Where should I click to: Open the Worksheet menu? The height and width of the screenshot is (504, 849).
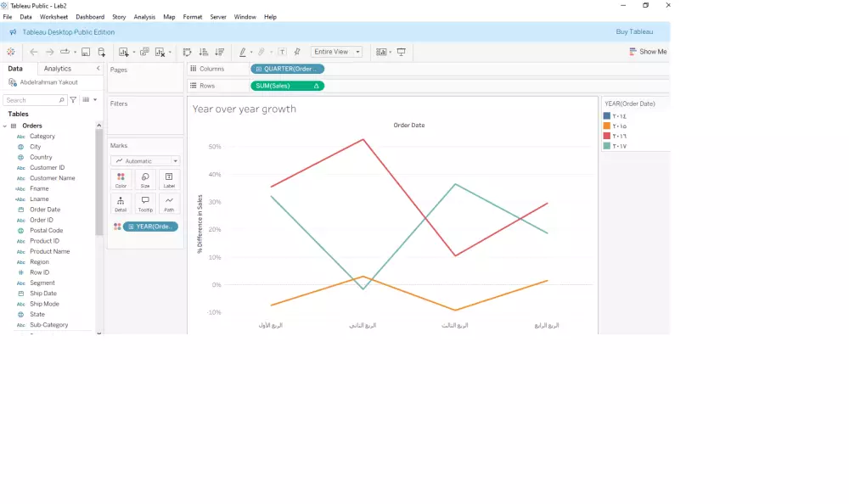tap(53, 17)
